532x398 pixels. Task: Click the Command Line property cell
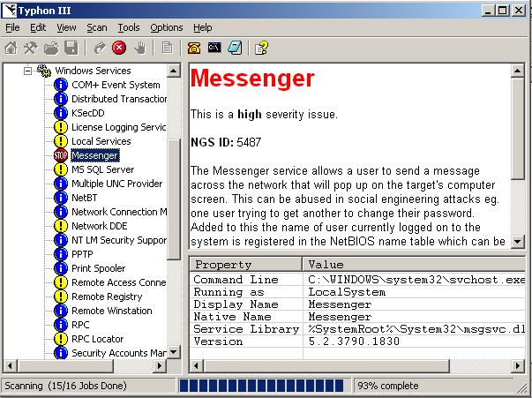point(246,279)
